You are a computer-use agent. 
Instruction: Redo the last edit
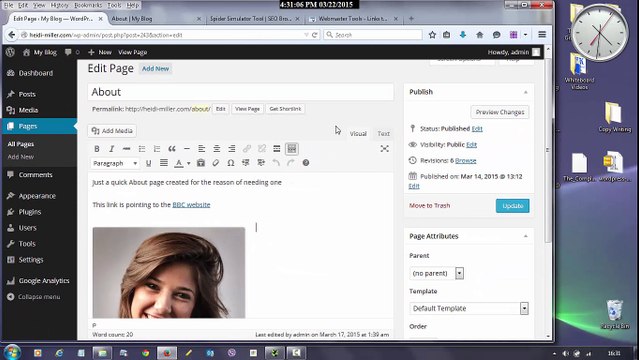(x=291, y=163)
